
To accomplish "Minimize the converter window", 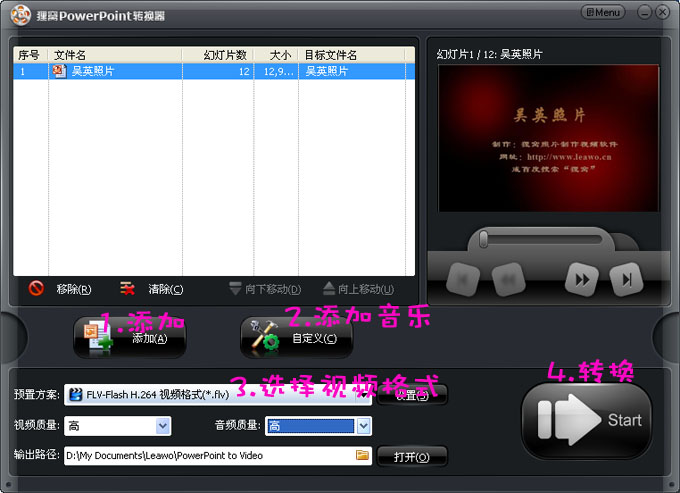I will pos(644,12).
